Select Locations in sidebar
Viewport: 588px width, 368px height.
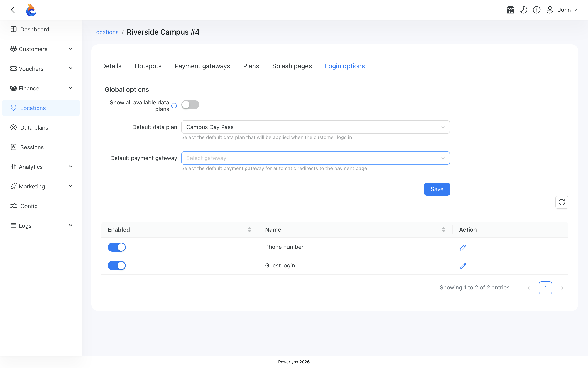pos(41,108)
